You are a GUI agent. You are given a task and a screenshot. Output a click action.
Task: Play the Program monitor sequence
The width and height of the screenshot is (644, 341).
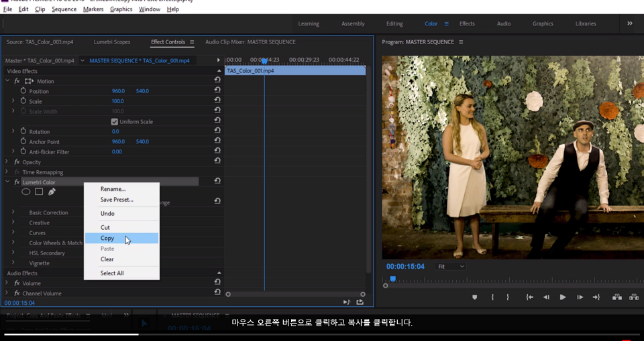(563, 297)
